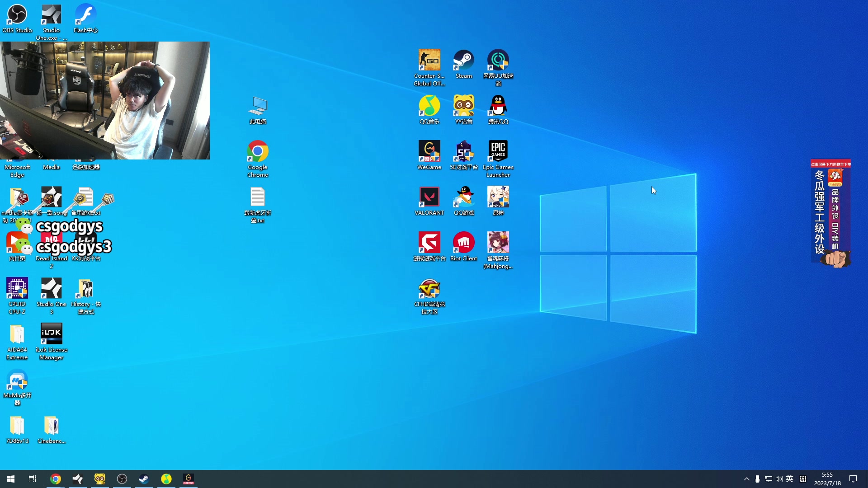Select the Steam desktop shortcut

464,64
